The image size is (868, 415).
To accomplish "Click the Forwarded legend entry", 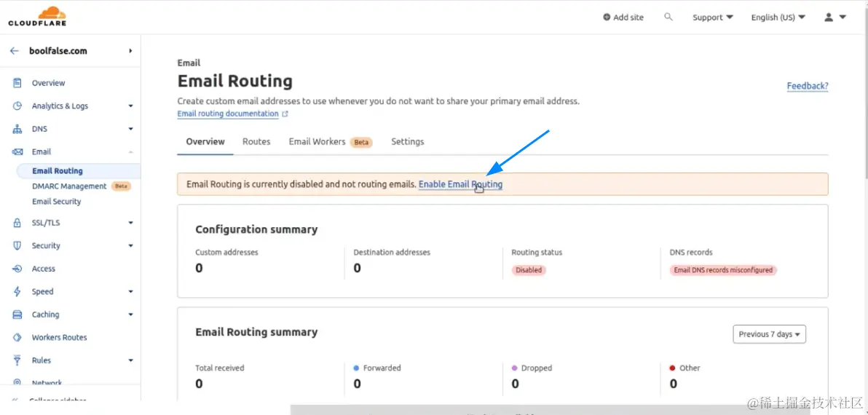I will pyautogui.click(x=377, y=368).
